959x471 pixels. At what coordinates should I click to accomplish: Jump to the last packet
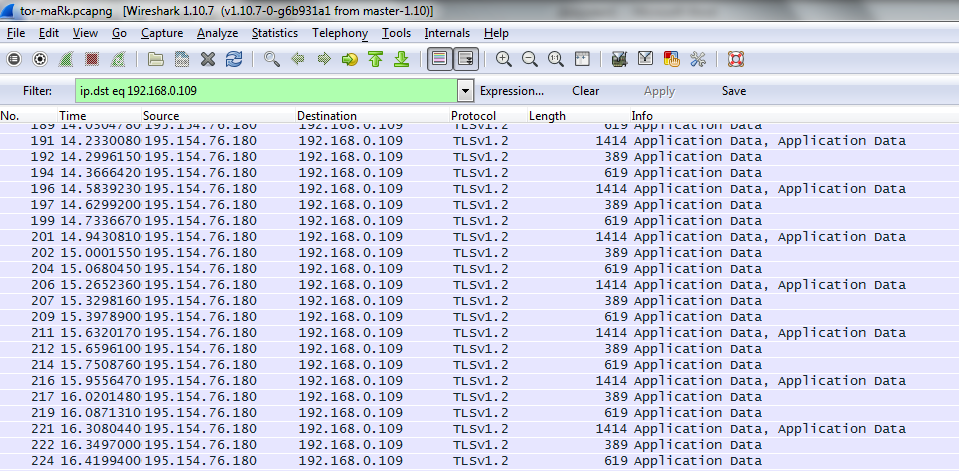point(401,59)
